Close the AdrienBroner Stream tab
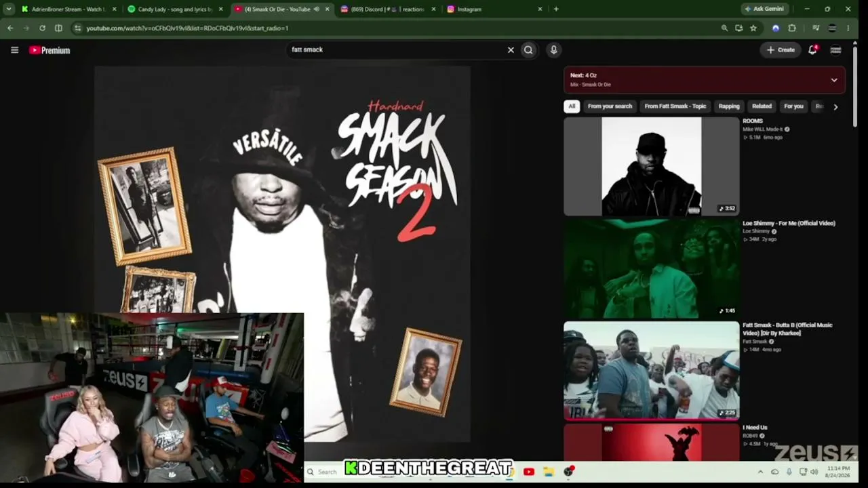Image resolution: width=868 pixels, height=488 pixels. (x=114, y=9)
